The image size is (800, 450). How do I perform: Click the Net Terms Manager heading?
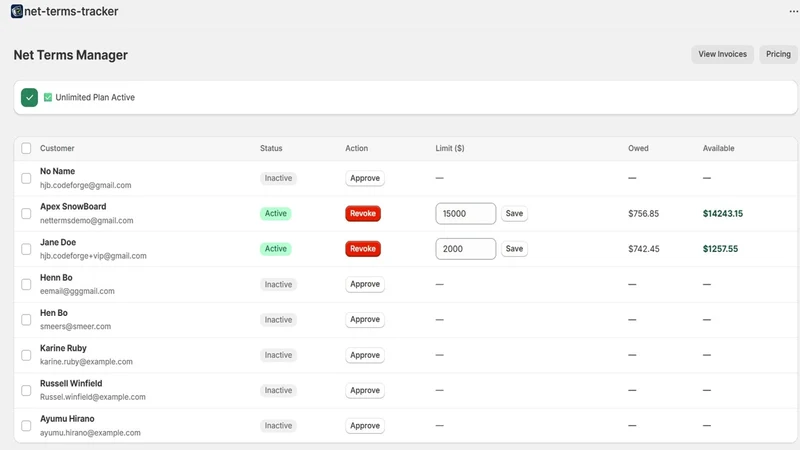coord(70,55)
